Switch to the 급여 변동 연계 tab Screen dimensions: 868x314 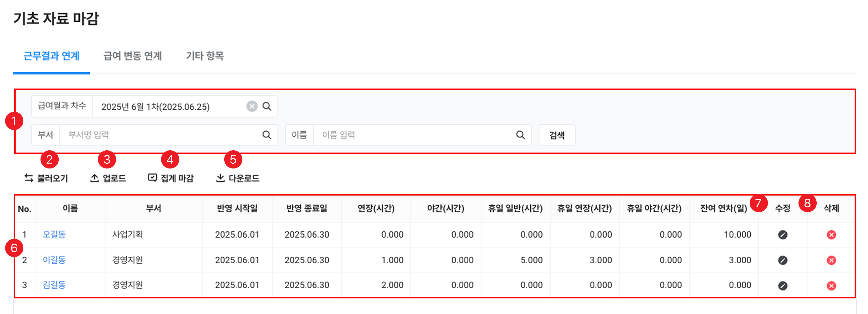coord(132,56)
